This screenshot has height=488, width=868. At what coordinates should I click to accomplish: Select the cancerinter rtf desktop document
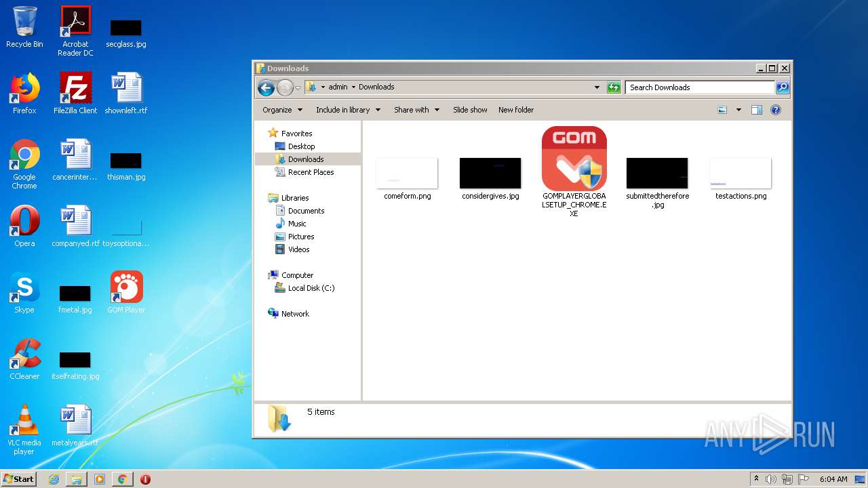[75, 160]
